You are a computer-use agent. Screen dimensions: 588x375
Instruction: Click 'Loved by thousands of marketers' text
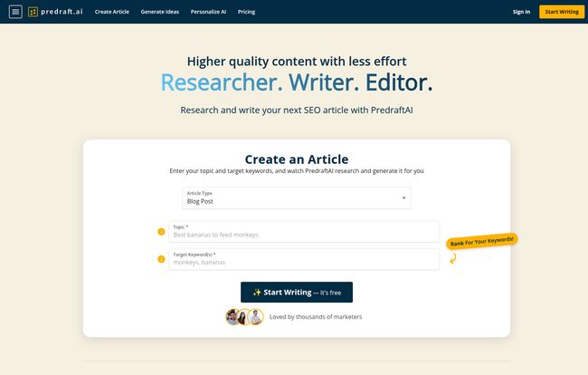(x=316, y=317)
